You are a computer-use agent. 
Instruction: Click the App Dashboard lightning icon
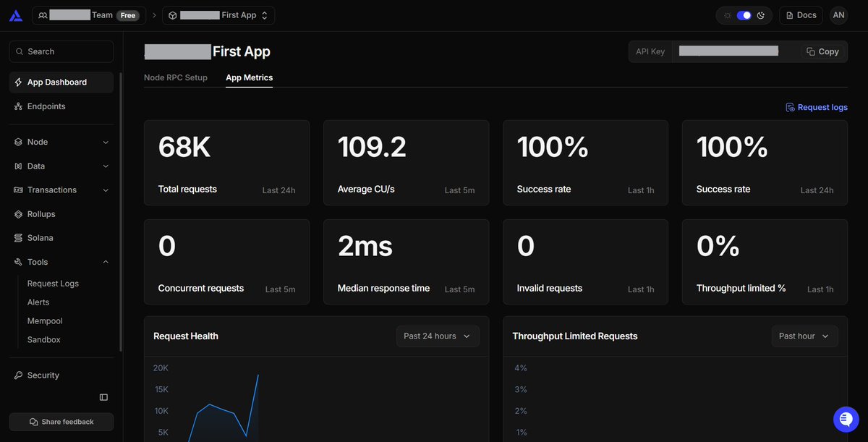18,82
